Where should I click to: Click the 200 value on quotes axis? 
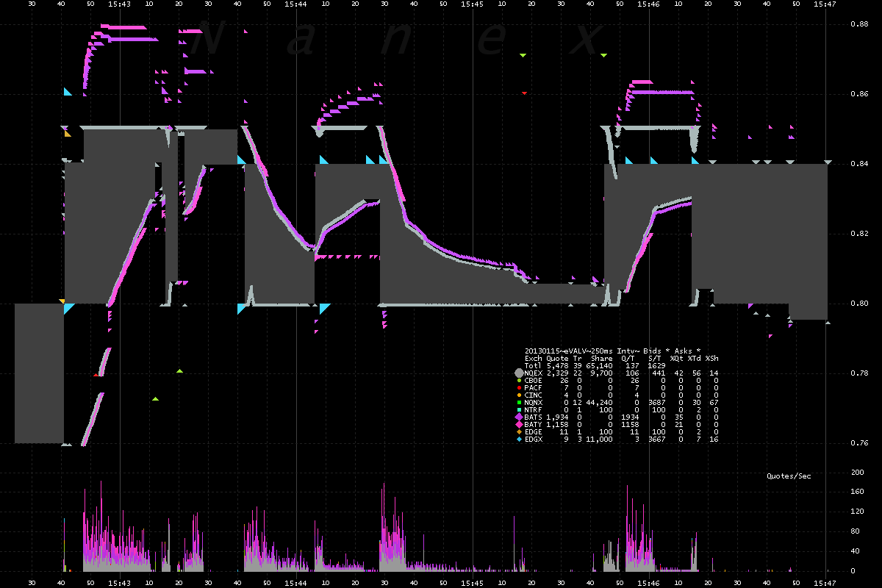pyautogui.click(x=857, y=473)
